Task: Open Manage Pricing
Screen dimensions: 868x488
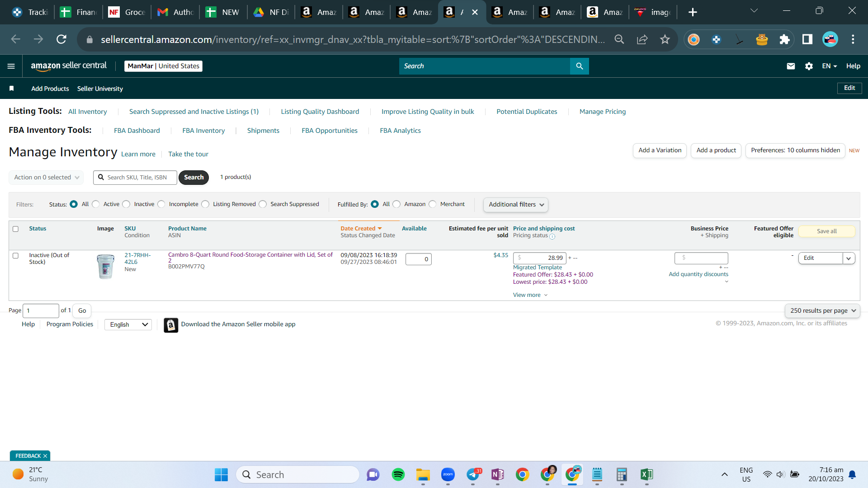Action: [x=603, y=112]
